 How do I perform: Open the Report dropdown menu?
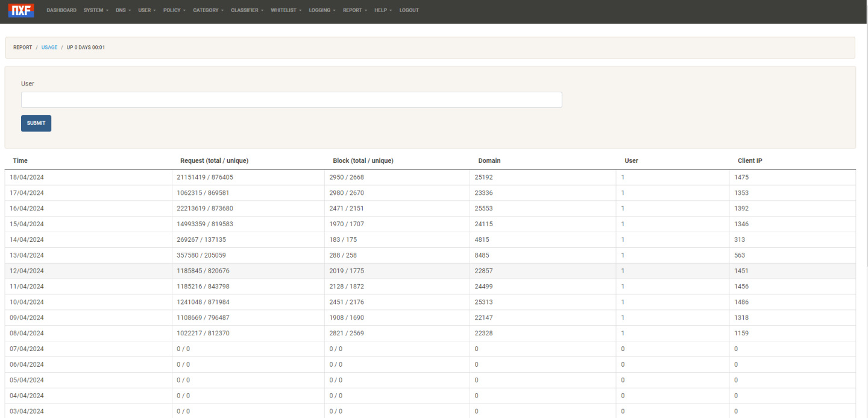[354, 10]
